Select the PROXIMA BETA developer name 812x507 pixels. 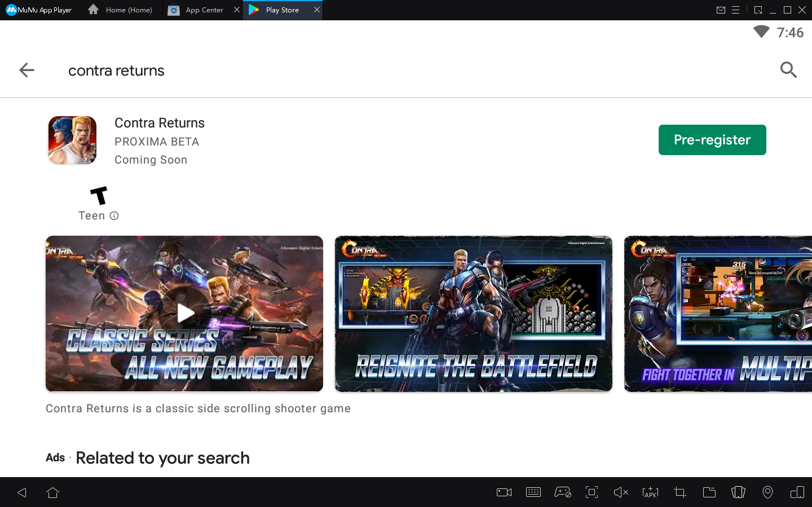pyautogui.click(x=157, y=142)
